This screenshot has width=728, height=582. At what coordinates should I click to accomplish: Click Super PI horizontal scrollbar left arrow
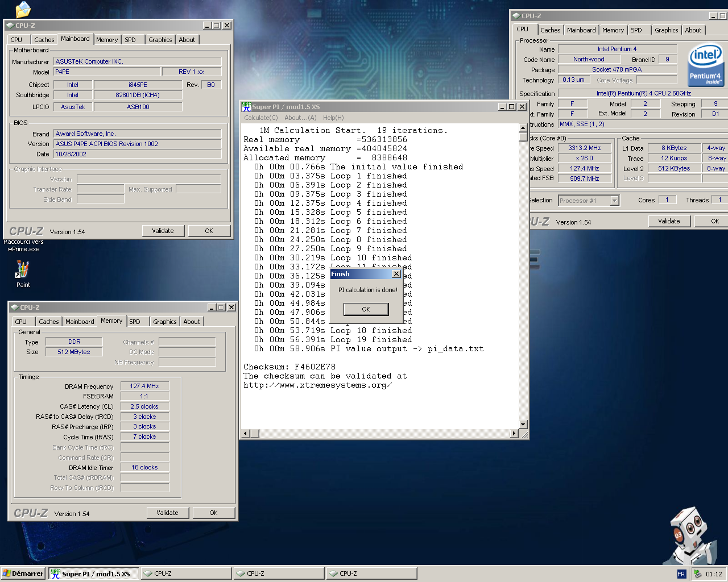pos(246,434)
